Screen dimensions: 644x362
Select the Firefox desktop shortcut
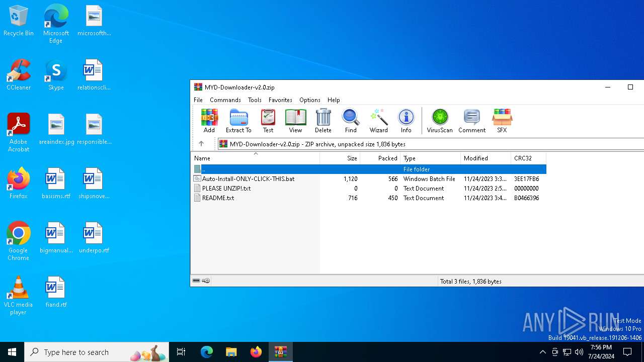(19, 184)
